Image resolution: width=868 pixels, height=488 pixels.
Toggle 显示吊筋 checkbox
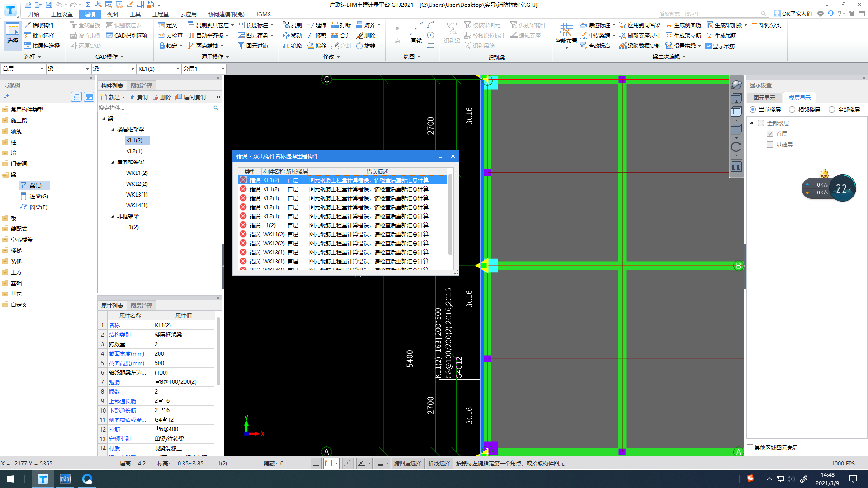click(x=708, y=46)
